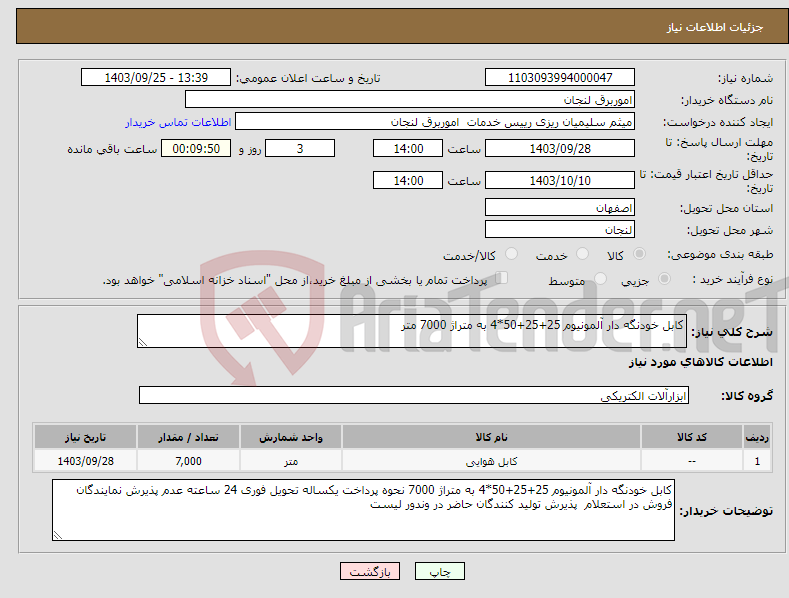Click the need number field 1103093994000047
This screenshot has width=789, height=598.
click(560, 78)
